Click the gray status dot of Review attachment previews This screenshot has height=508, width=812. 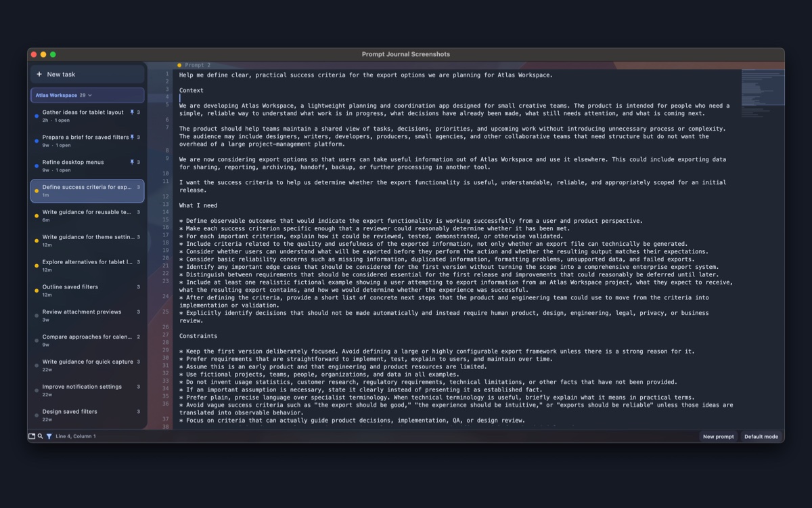click(37, 316)
